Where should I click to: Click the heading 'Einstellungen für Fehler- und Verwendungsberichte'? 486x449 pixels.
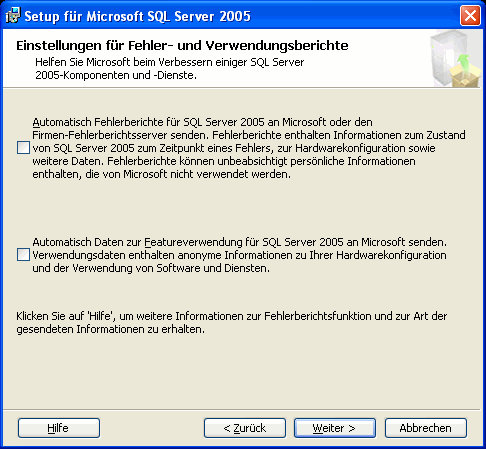tap(182, 46)
